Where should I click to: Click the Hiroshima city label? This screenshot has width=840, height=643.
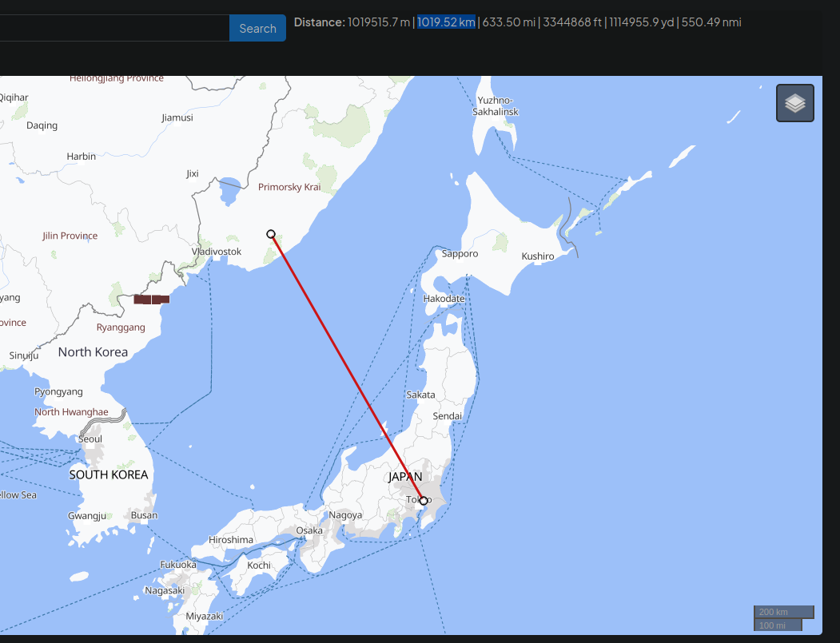pyautogui.click(x=231, y=540)
